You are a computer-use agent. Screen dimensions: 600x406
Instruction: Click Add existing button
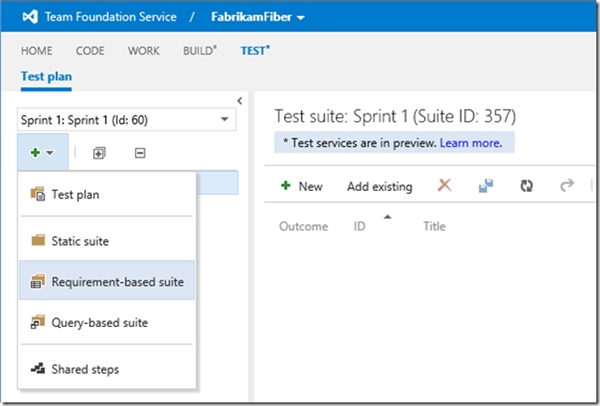[x=380, y=186]
